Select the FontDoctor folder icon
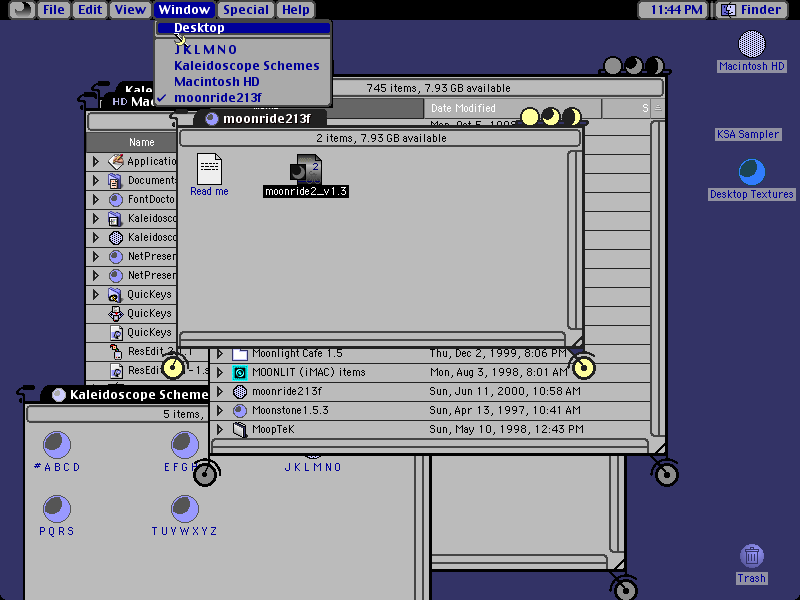800x600 pixels. (x=116, y=199)
